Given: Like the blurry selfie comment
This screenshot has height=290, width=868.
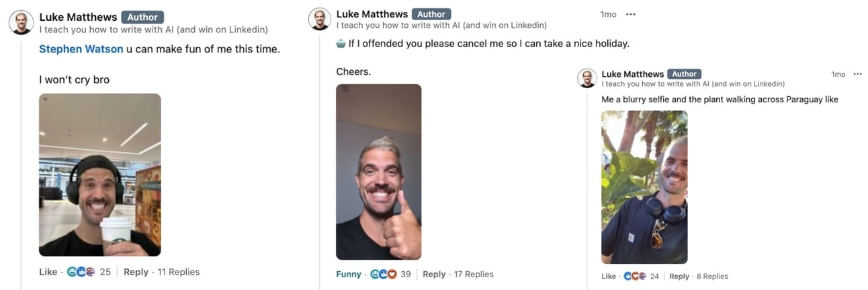Looking at the screenshot, I should [x=609, y=276].
